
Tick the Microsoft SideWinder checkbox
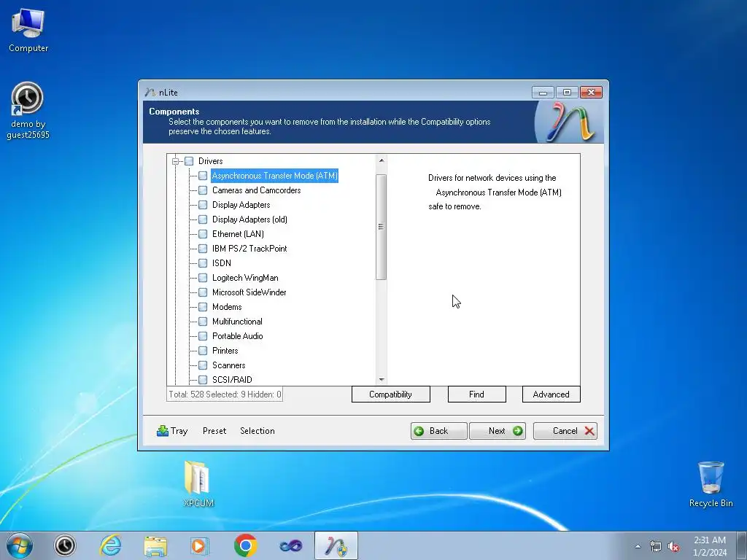click(203, 292)
